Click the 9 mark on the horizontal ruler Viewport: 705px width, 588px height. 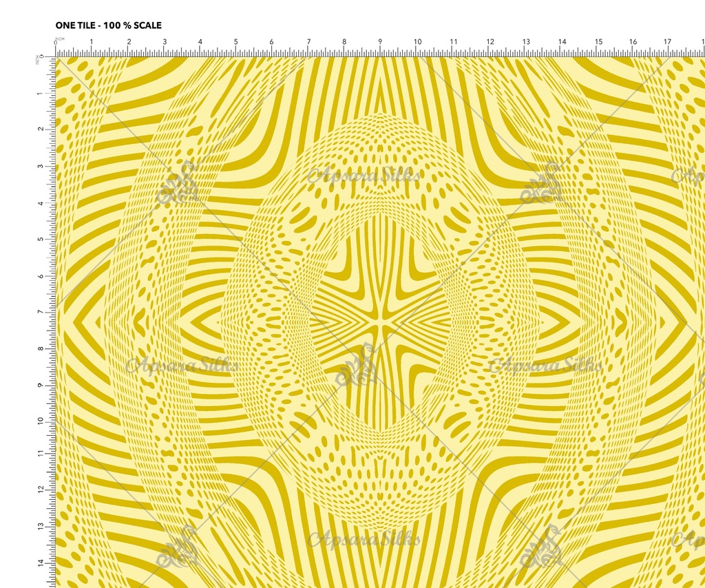[x=380, y=43]
